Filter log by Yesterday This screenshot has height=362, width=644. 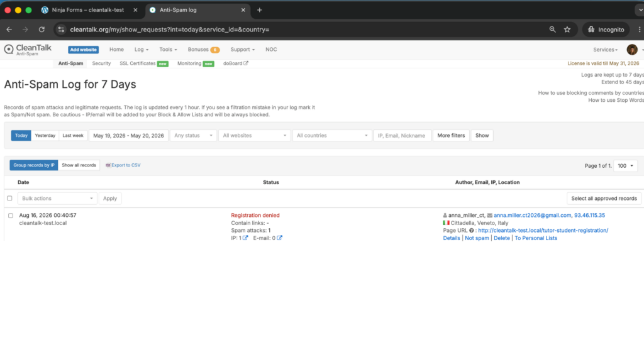point(45,136)
